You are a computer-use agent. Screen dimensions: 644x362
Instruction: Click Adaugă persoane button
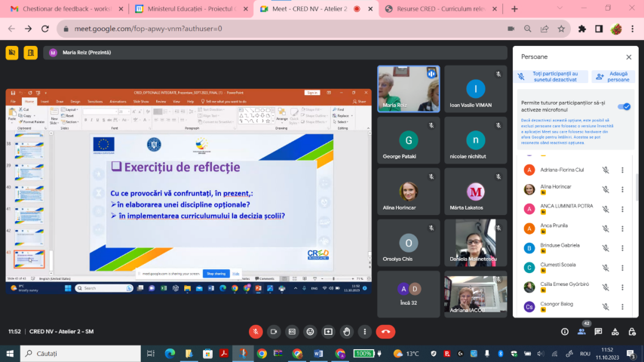[x=612, y=77]
